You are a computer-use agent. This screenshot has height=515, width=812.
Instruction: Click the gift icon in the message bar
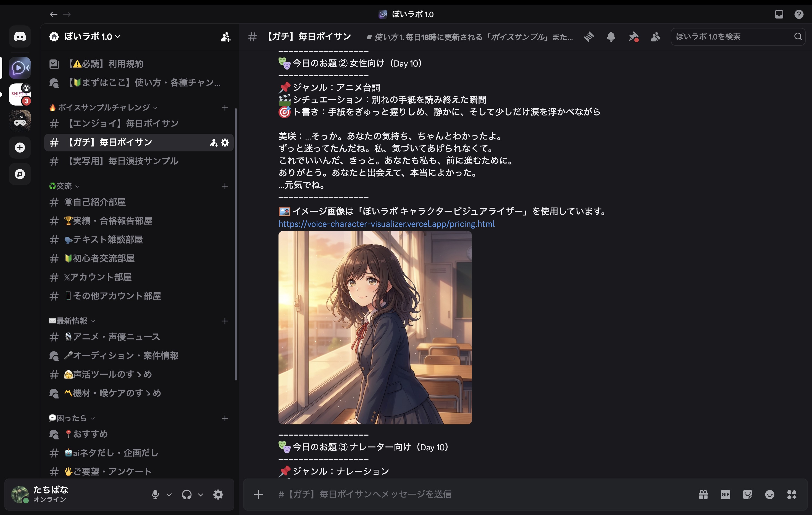(x=703, y=495)
